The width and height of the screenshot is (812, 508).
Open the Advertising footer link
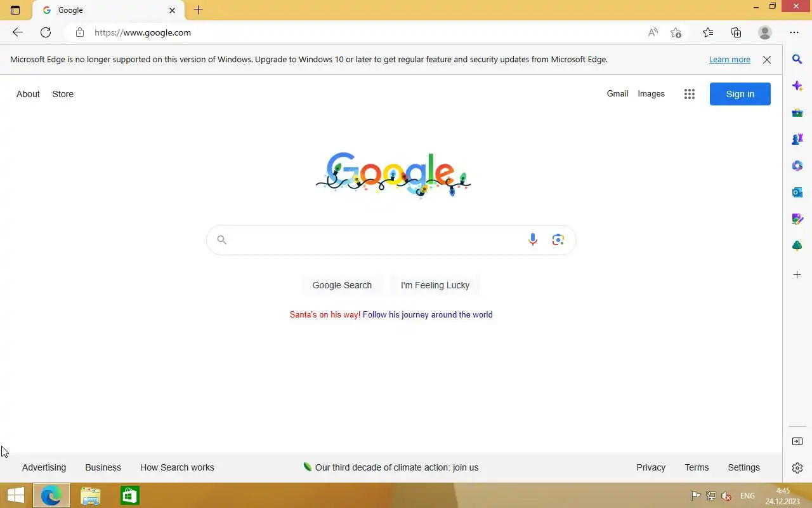pos(44,467)
